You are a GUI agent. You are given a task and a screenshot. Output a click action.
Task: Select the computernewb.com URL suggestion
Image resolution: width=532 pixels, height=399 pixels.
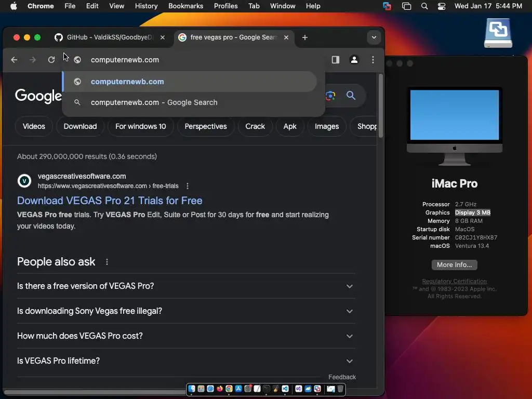click(x=190, y=82)
